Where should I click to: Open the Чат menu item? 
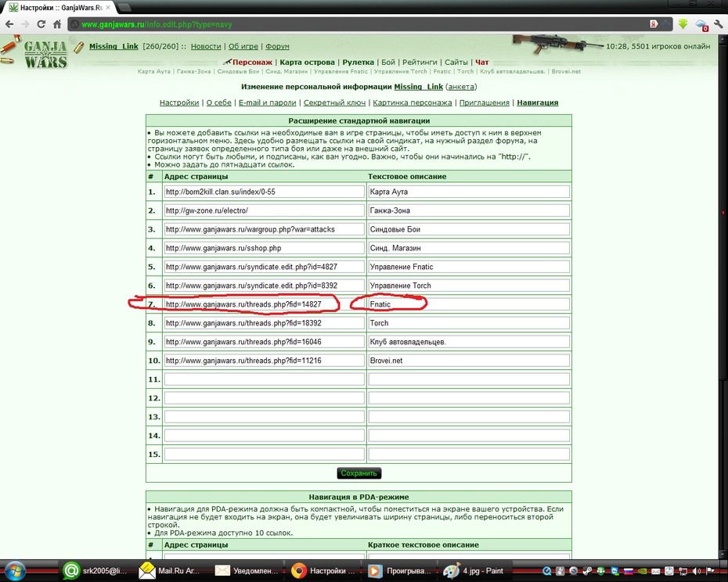point(482,63)
